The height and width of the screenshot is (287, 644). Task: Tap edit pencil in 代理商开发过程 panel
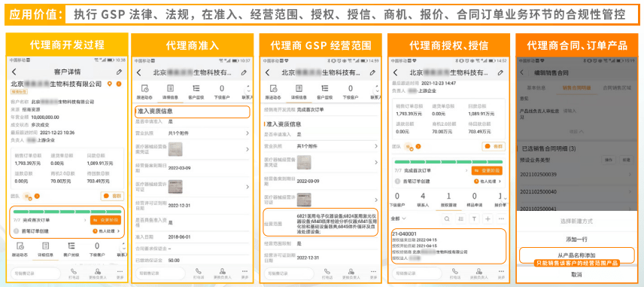coord(119,72)
